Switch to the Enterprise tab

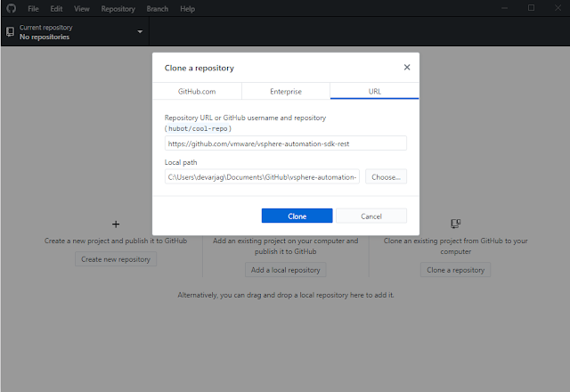(286, 91)
